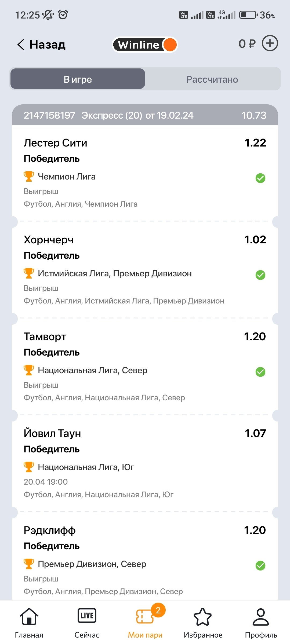Tap the back arrow icon
This screenshot has height=644, width=290.
coord(21,45)
